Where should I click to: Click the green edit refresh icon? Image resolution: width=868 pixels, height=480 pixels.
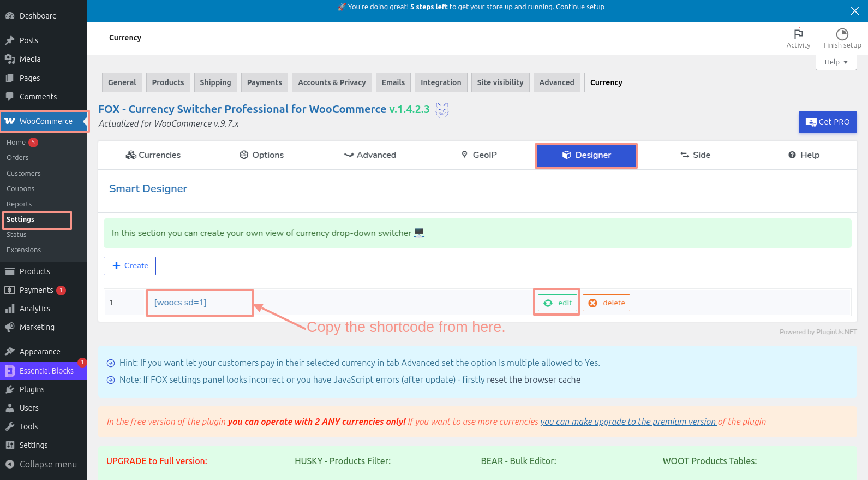click(548, 303)
